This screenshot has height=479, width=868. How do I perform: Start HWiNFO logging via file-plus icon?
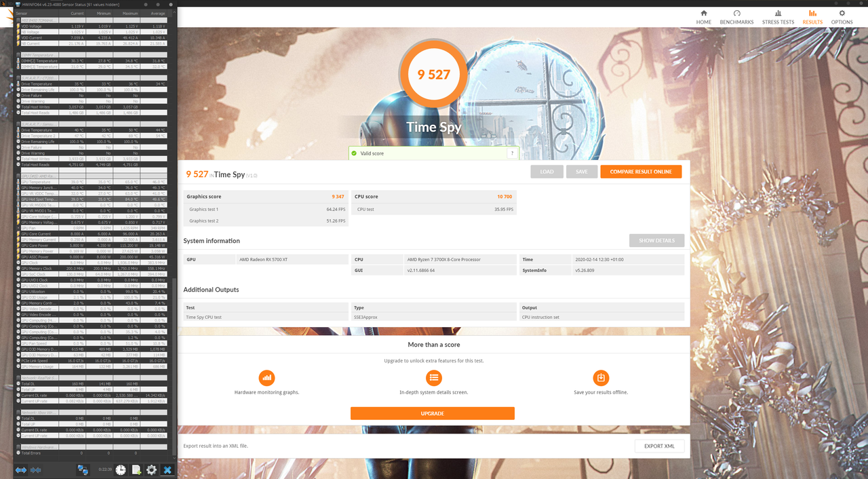pos(136,470)
